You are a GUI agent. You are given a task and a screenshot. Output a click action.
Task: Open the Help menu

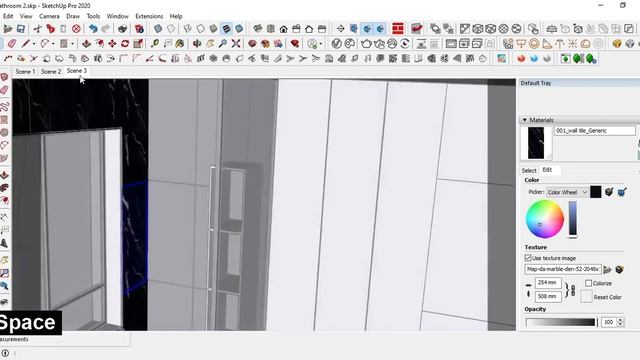(176, 16)
